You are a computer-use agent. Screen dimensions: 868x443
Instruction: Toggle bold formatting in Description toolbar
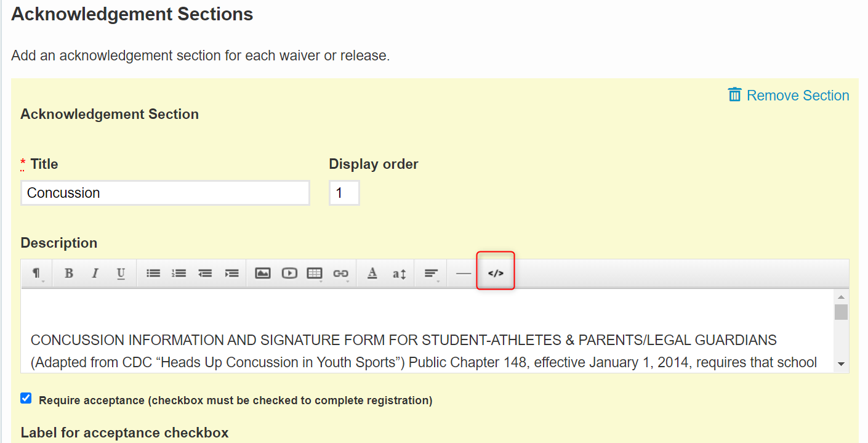(69, 274)
